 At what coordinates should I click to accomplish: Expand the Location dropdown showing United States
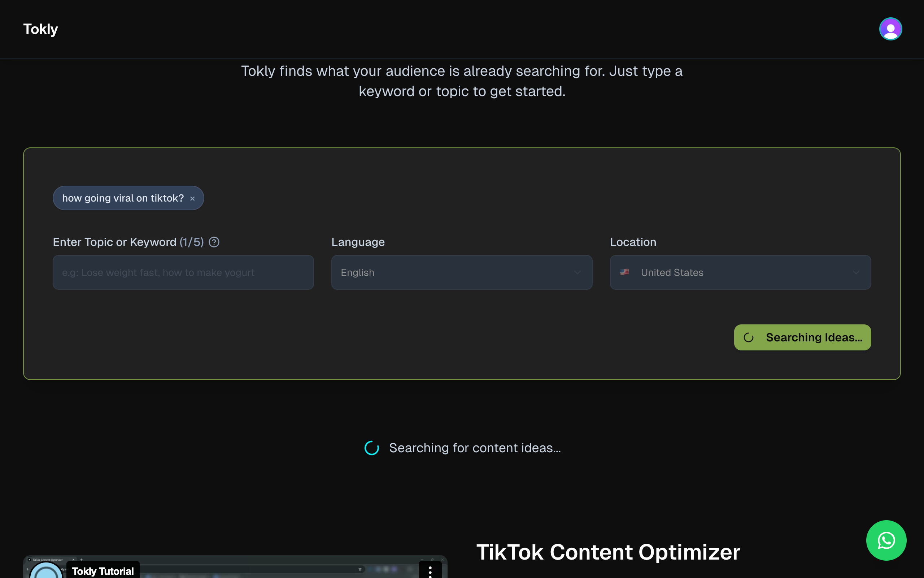click(740, 272)
